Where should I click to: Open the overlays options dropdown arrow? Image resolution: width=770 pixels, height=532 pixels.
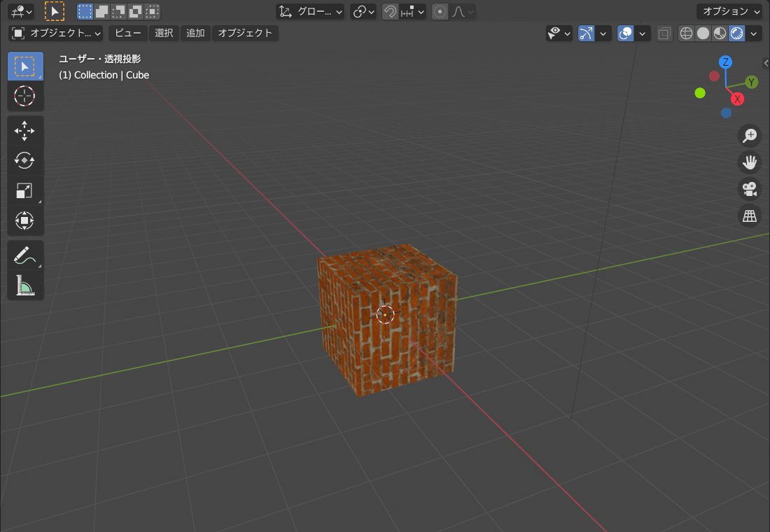pyautogui.click(x=643, y=34)
